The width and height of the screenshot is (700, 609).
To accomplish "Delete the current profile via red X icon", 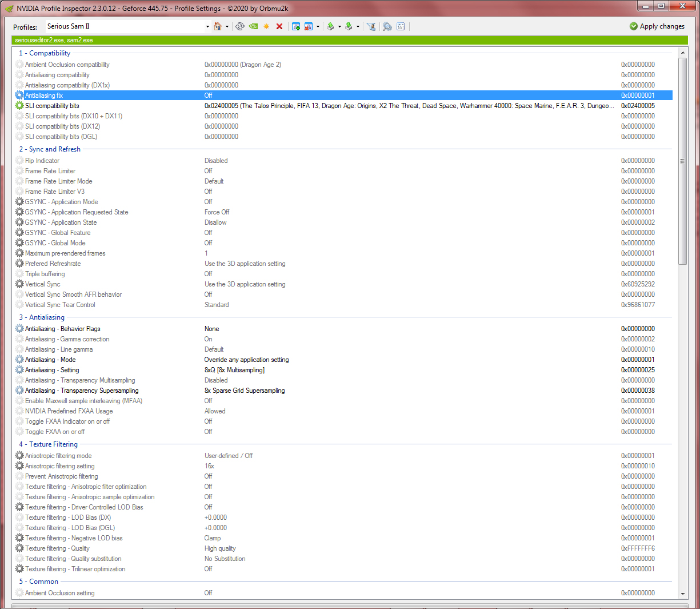I will click(x=279, y=26).
